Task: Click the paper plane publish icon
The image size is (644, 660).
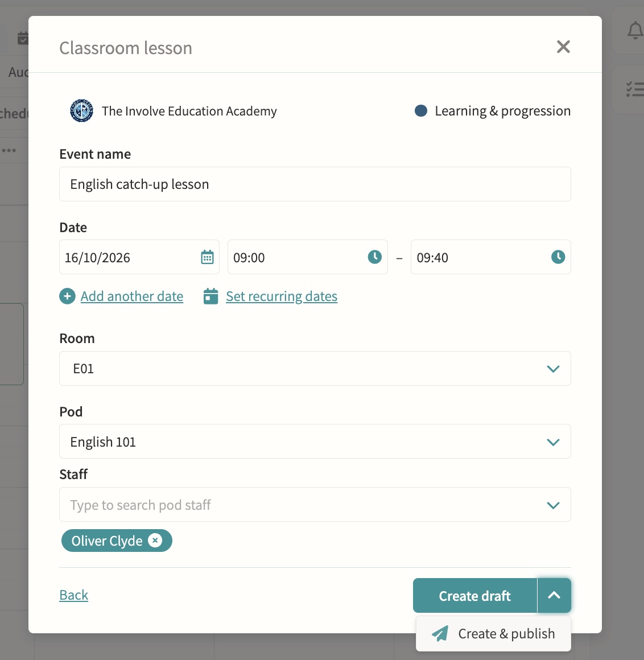Action: (x=440, y=633)
